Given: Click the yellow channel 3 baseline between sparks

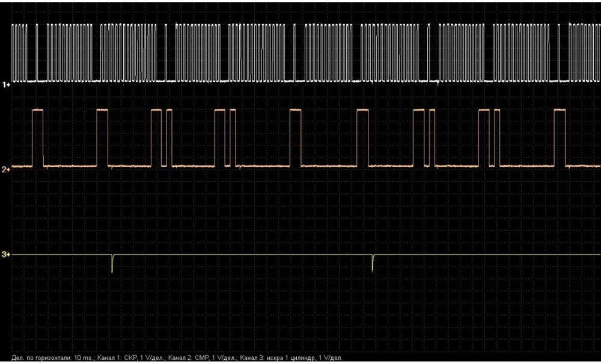Looking at the screenshot, I should 240,255.
